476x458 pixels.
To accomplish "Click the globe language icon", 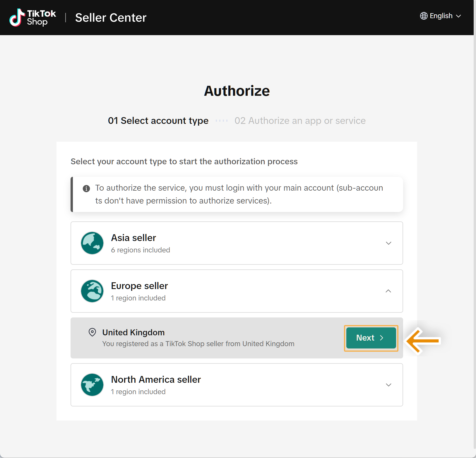I will click(x=424, y=16).
